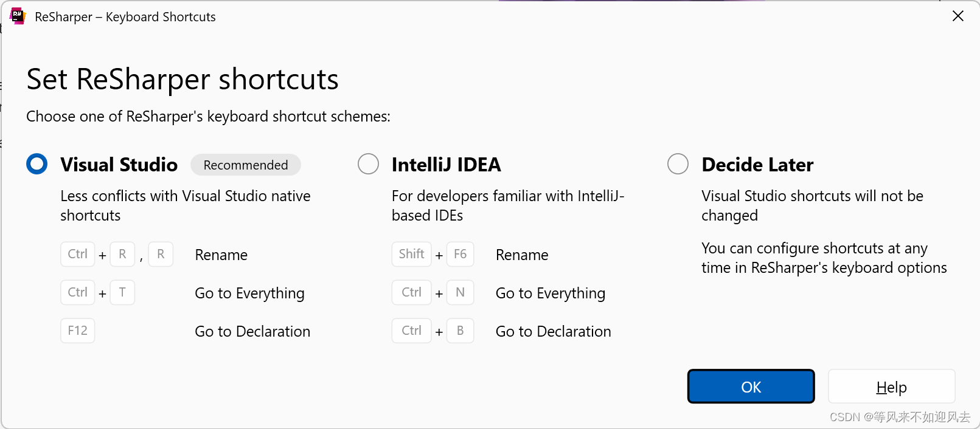Click the IntelliJ IDEA scheme heading
Viewport: 980px width, 429px height.
tap(447, 165)
